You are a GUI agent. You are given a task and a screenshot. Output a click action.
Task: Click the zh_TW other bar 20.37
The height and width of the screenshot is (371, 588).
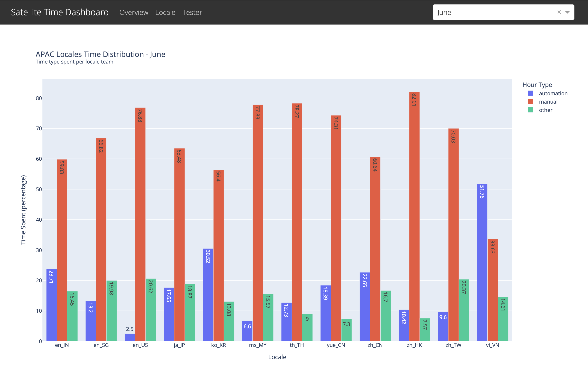point(464,310)
